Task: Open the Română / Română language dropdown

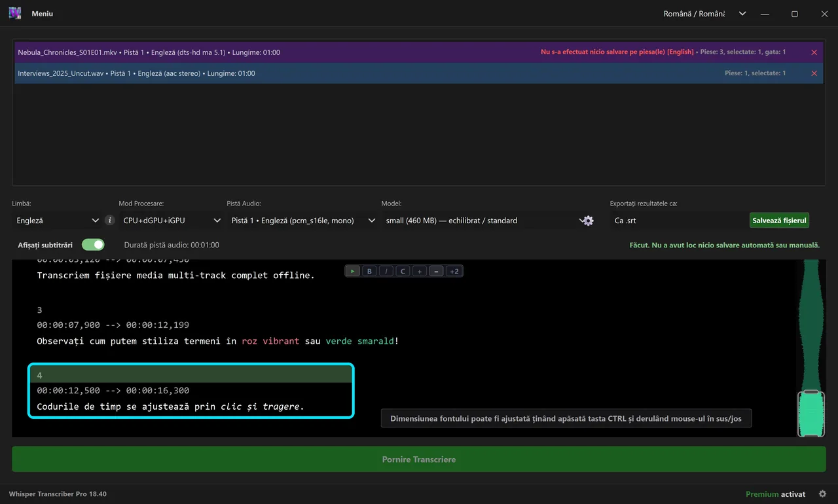Action: coord(704,14)
